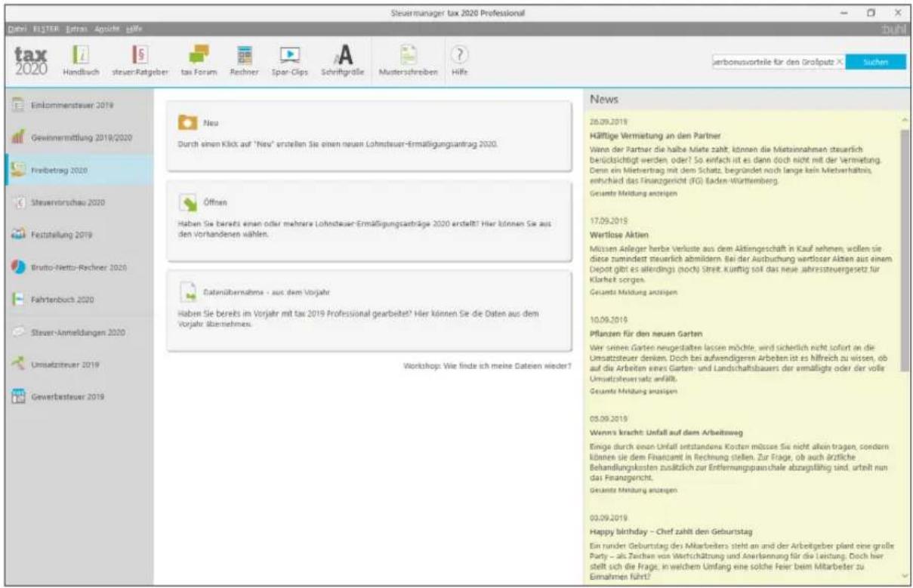Select Freibetrag 2020 in the sidebar
The width and height of the screenshot is (913, 588).
(x=78, y=170)
